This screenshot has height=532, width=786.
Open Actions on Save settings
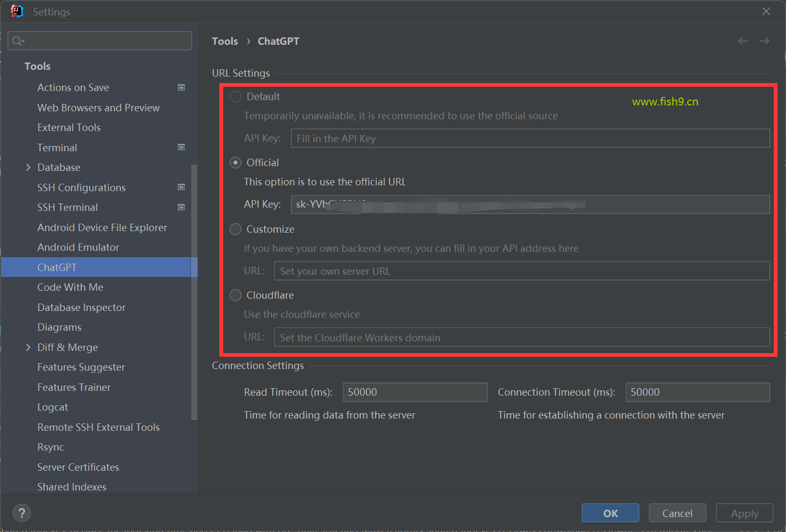(73, 87)
